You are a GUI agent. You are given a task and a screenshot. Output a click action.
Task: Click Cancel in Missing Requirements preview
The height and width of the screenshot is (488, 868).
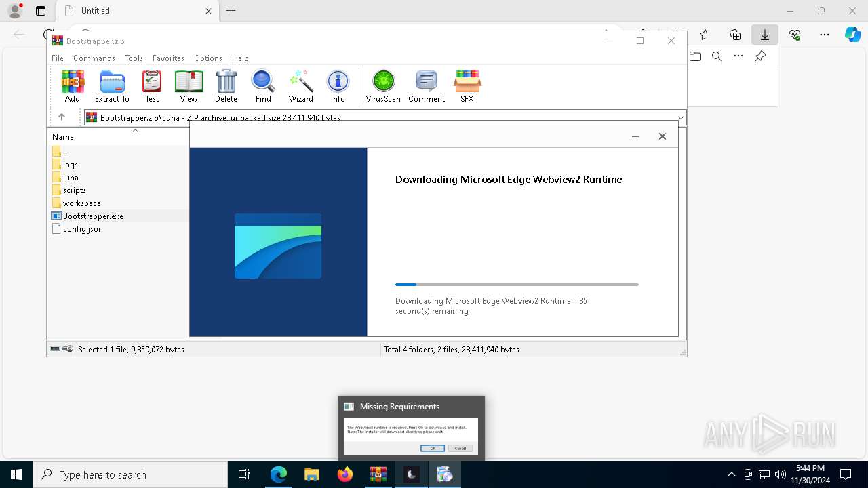point(460,448)
